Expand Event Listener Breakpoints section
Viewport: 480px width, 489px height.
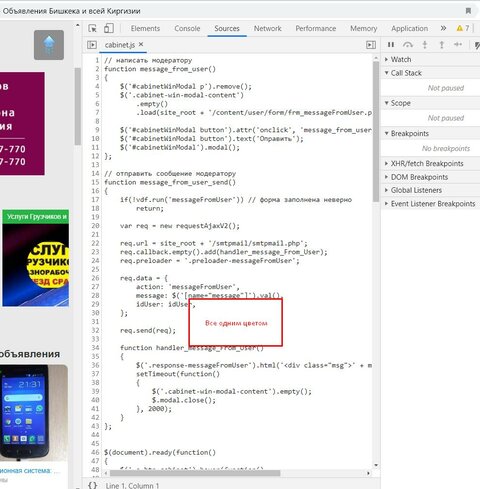430,204
